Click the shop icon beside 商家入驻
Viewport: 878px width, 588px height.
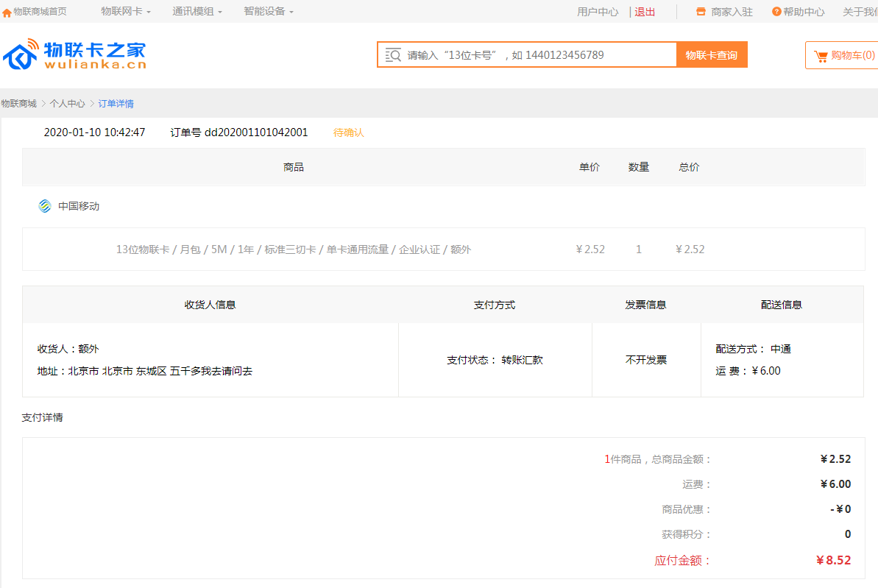click(701, 12)
